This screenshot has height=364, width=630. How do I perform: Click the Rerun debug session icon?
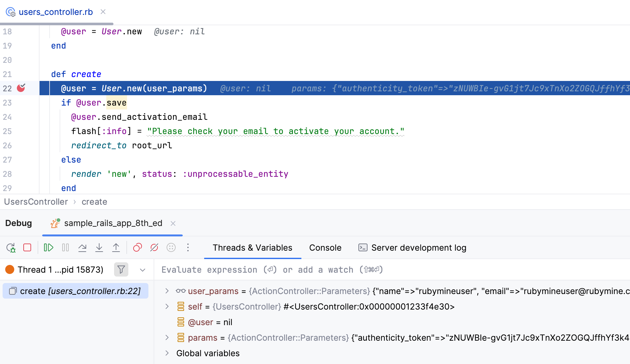[x=11, y=248]
